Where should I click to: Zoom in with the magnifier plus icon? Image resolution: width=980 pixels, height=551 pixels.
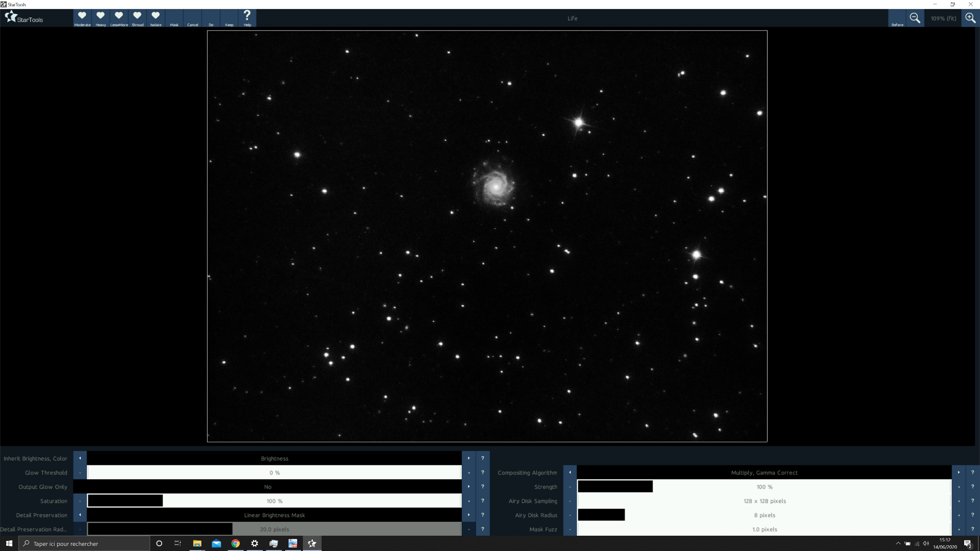[x=970, y=18]
